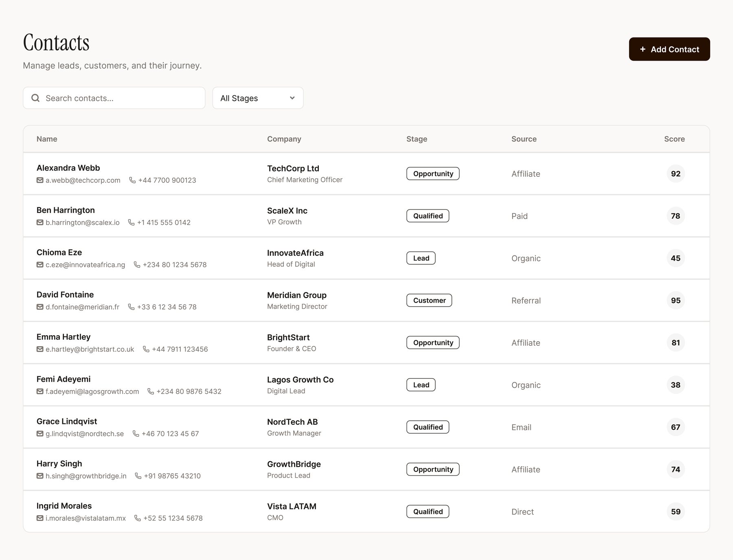This screenshot has width=733, height=560.
Task: Open contact Ingrid Morales
Action: [x=64, y=506]
